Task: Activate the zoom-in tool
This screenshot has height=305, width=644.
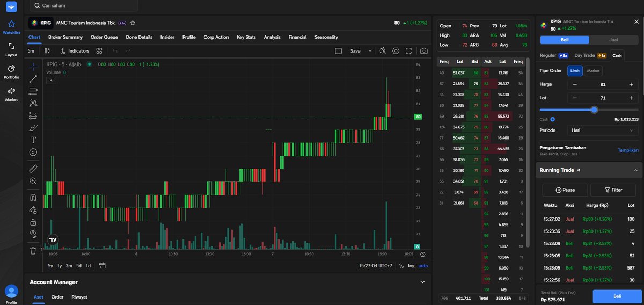Action: coord(33,181)
